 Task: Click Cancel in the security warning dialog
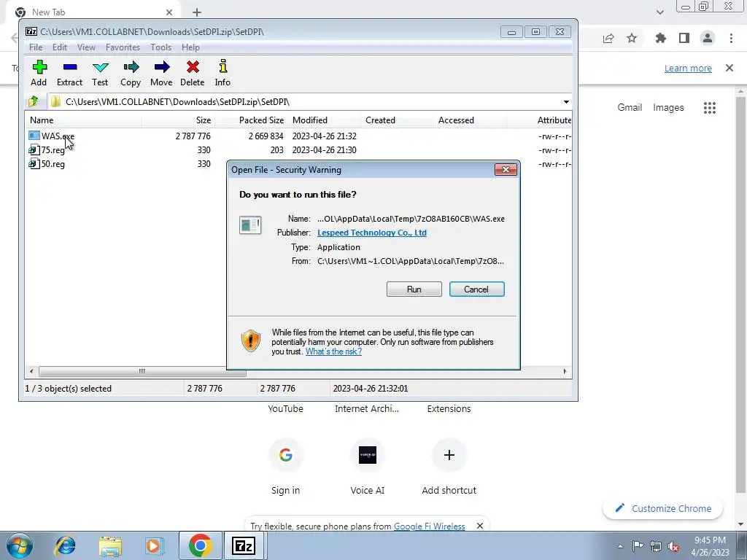click(476, 289)
